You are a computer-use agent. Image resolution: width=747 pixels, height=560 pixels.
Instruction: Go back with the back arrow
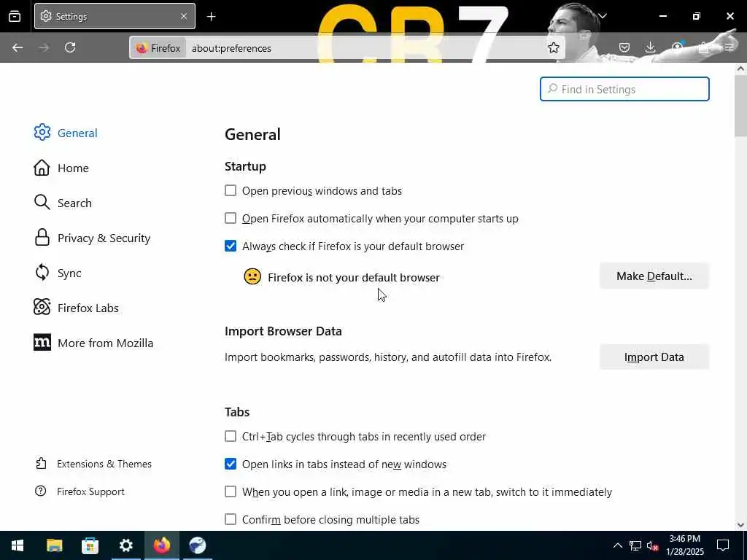pyautogui.click(x=18, y=47)
